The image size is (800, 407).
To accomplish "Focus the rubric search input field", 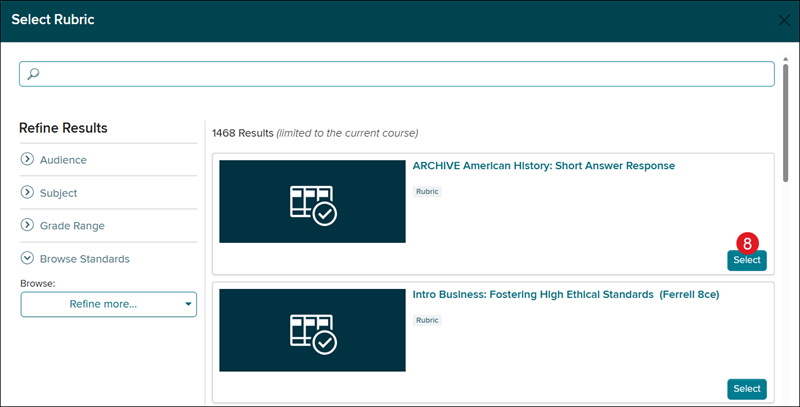I will click(400, 74).
